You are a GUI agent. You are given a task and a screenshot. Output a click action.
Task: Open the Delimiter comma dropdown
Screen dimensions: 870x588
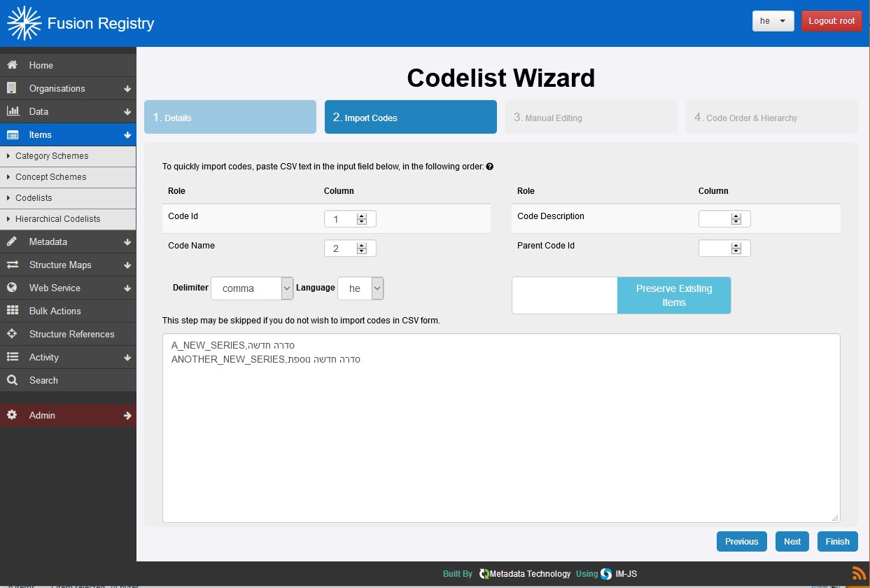[252, 288]
